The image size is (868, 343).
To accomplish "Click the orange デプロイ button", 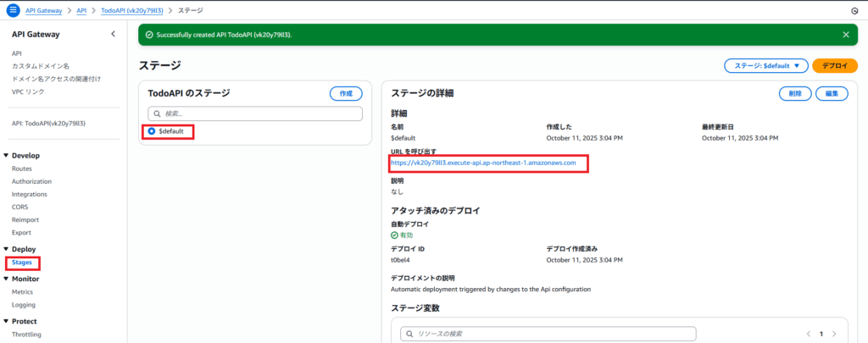I will (x=834, y=65).
